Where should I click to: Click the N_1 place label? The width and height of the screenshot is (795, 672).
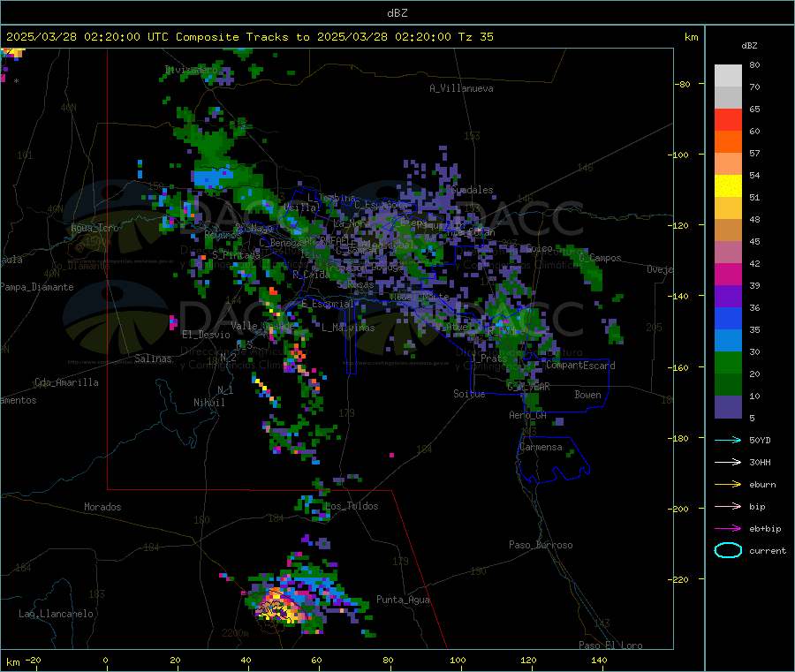coord(225,389)
